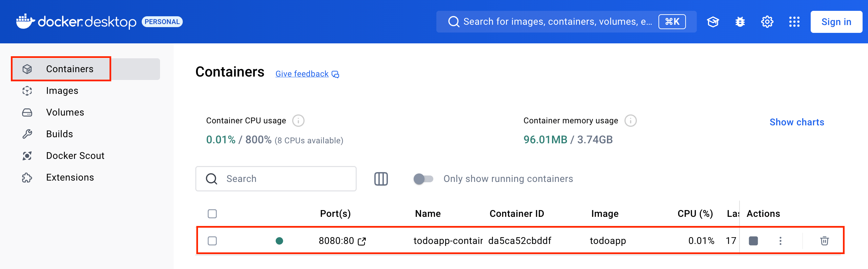
Task: Focus the global search for images and containers
Action: 566,22
